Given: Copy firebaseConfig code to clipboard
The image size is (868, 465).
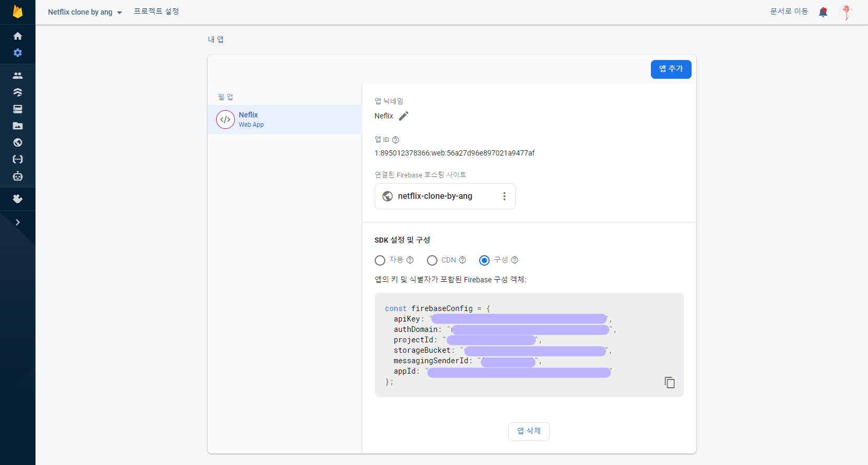Looking at the screenshot, I should pos(670,383).
